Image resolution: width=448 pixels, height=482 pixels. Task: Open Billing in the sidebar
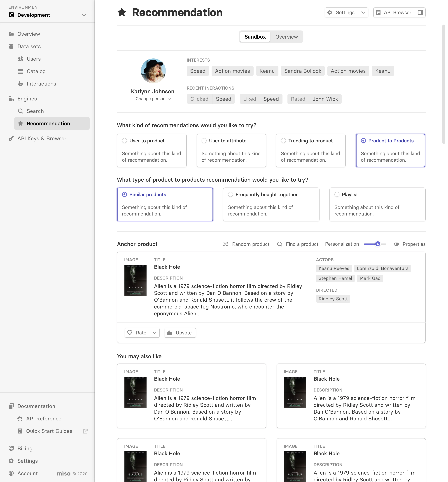25,448
